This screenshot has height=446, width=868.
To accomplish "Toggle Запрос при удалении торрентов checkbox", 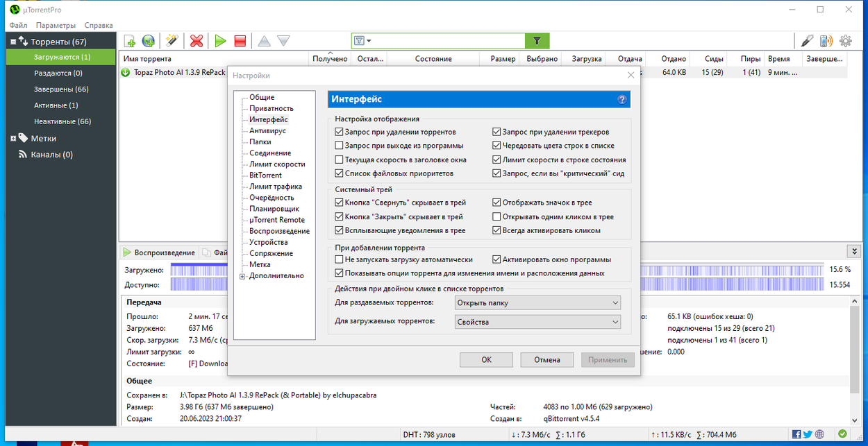I will click(339, 132).
